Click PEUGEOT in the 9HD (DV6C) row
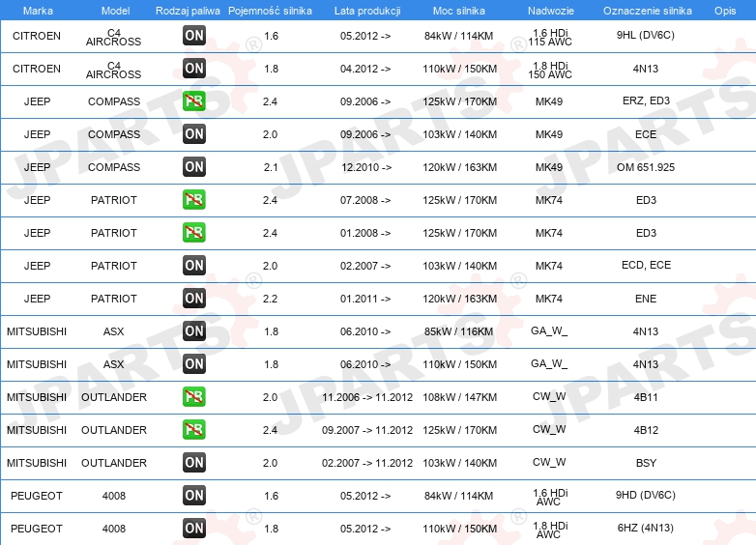The image size is (756, 545). [x=37, y=496]
